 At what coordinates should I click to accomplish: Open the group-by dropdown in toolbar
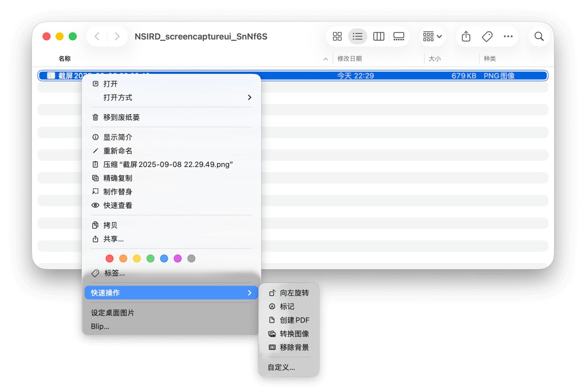pos(432,36)
